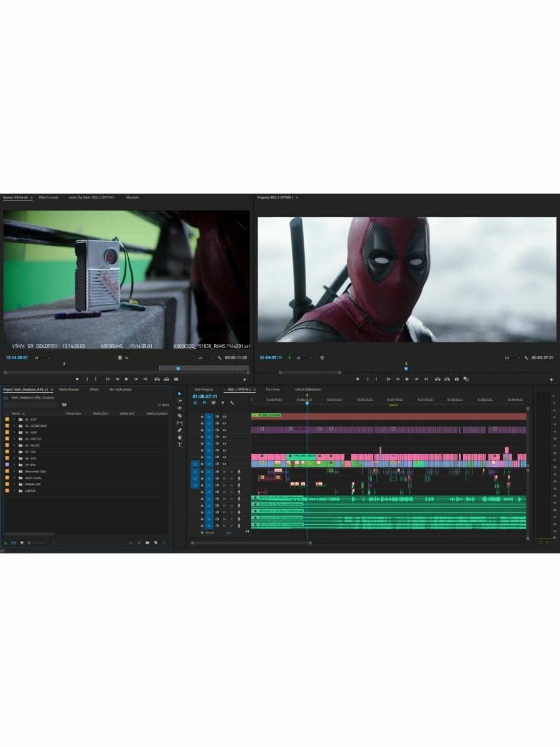
Task: Click orange label swatch of 01 - CUT
Action: pyautogui.click(x=7, y=420)
